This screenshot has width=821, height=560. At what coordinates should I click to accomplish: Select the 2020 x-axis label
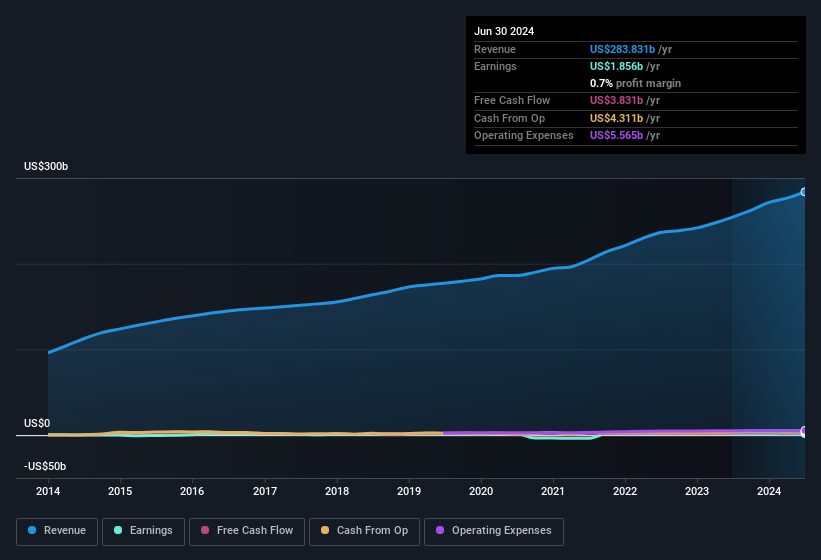tap(481, 491)
